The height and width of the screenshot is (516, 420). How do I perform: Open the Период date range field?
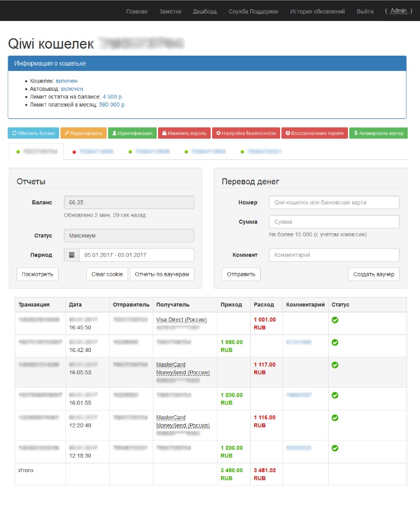136,255
